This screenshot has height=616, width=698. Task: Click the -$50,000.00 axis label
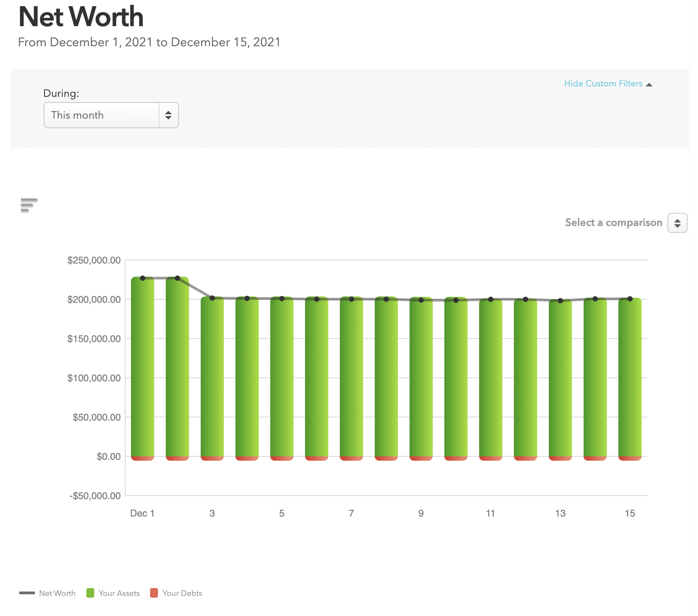[95, 496]
